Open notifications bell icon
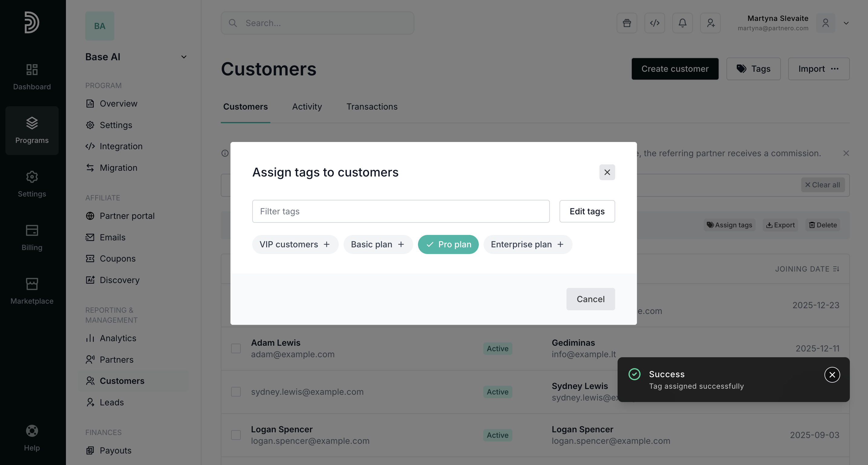Viewport: 868px width, 465px height. (682, 23)
